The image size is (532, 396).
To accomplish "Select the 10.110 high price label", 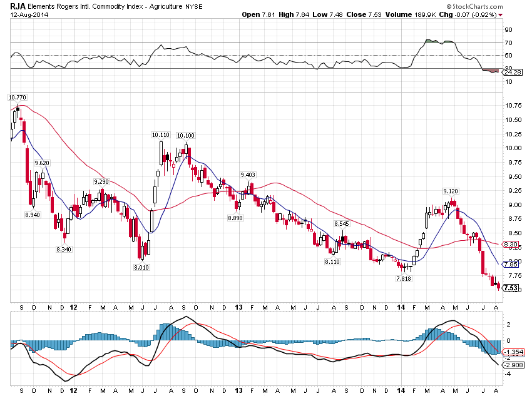I will (160, 135).
